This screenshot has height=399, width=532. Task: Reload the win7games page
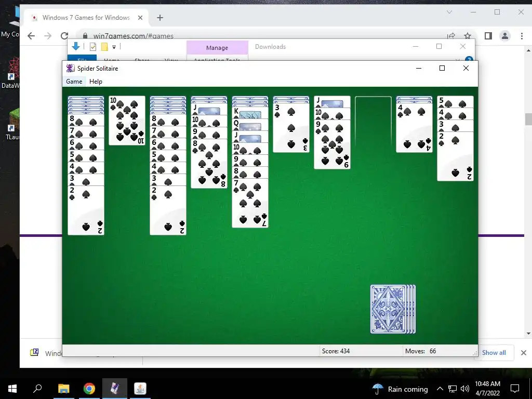(64, 36)
